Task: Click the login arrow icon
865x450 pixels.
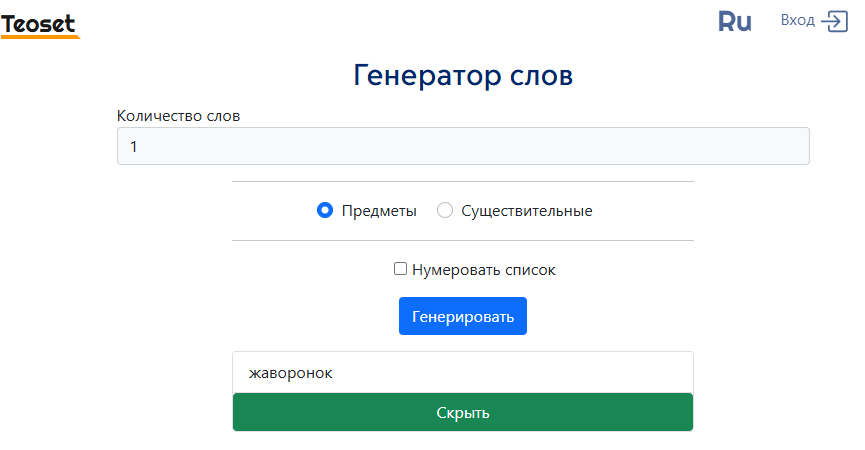Action: pyautogui.click(x=835, y=22)
